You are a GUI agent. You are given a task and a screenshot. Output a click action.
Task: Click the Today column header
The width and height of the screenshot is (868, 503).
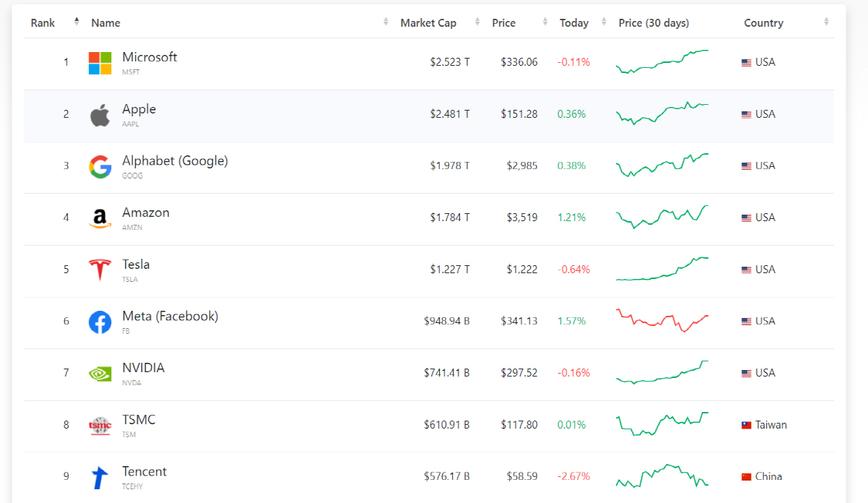574,23
